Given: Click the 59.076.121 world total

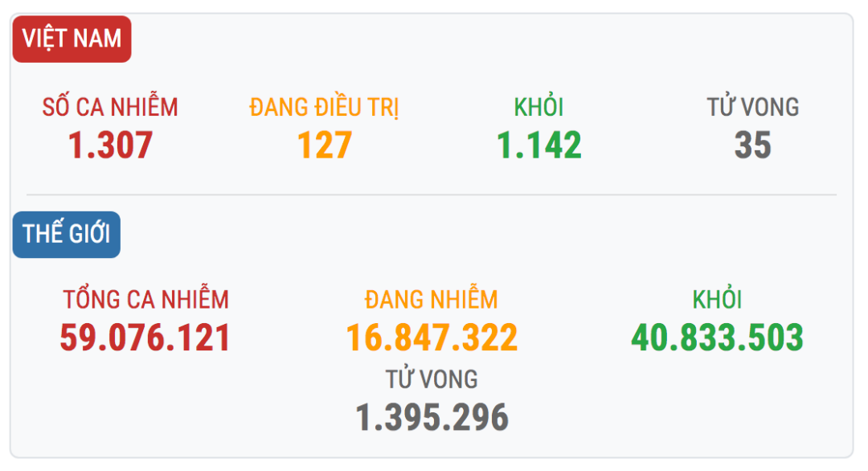Looking at the screenshot, I should click(145, 338).
